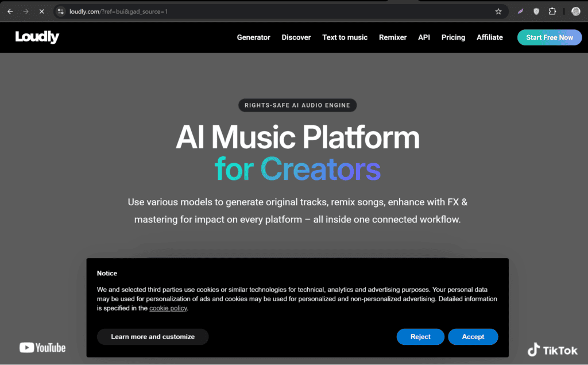
Task: Click the Start Free Now button
Action: point(550,37)
